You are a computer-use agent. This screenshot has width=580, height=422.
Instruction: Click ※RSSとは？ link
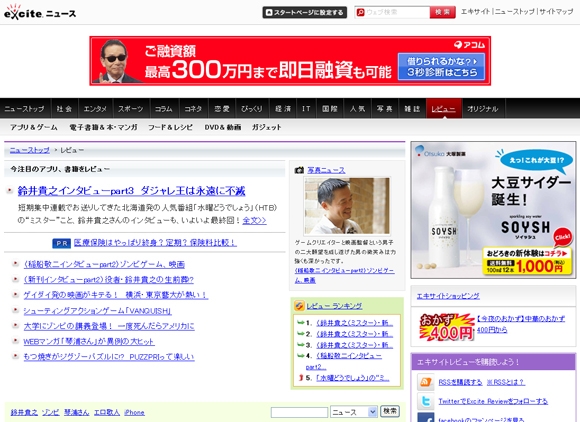[505, 382]
